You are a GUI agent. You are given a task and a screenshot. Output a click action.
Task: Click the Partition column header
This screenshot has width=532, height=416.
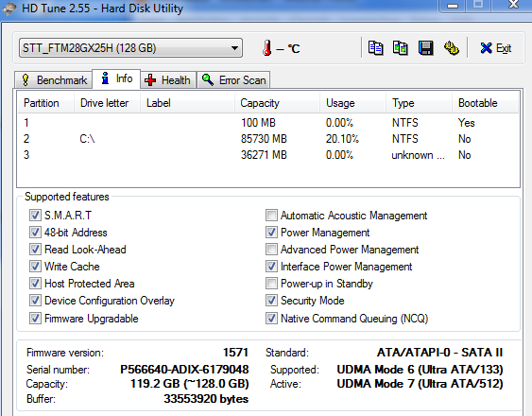coord(45,103)
